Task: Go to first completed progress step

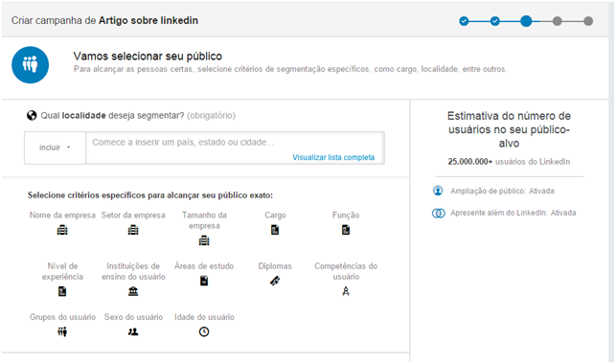Action: (x=464, y=21)
